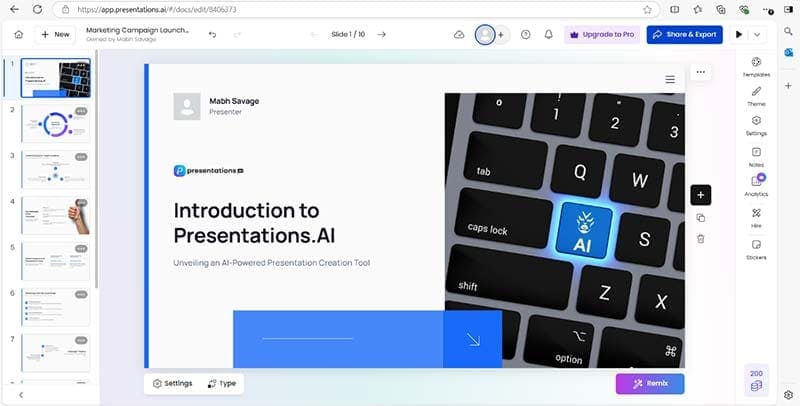Viewport: 800px width, 406px height.
Task: Click the presenter avatar placeholder
Action: coord(187,106)
